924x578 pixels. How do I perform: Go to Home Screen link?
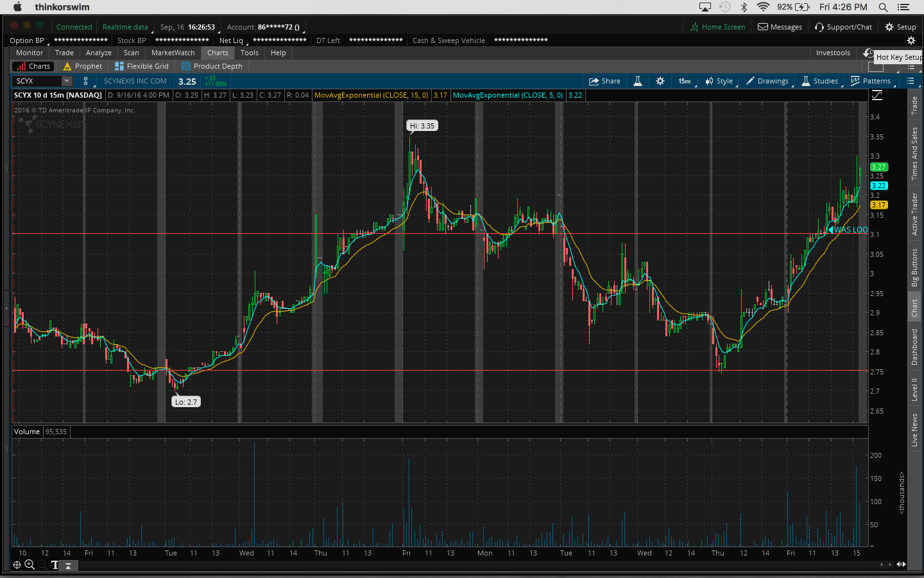click(717, 27)
